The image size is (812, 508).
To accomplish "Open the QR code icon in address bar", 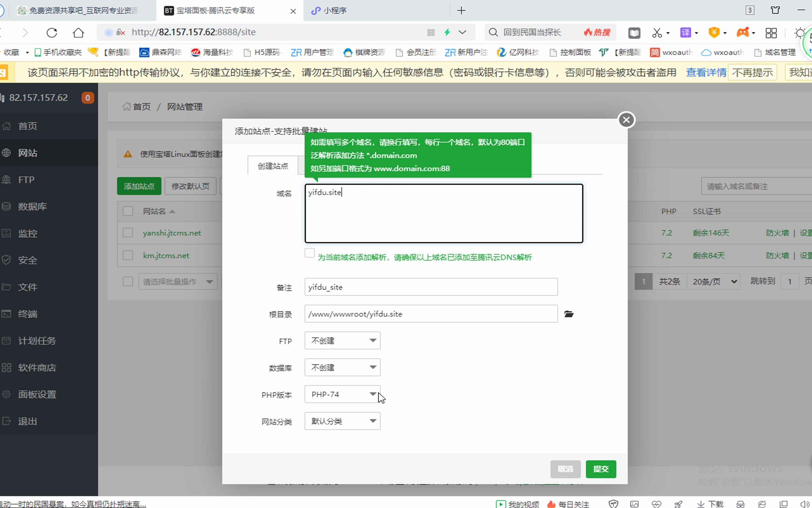I will click(431, 32).
